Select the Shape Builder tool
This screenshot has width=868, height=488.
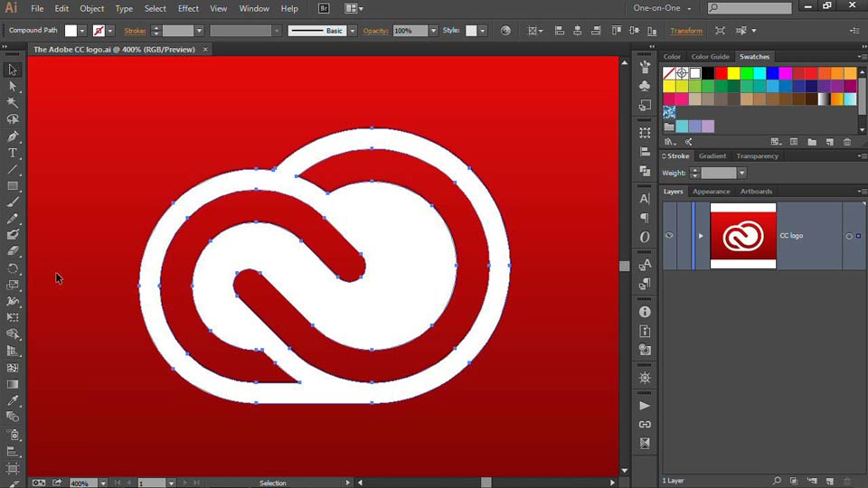coord(12,334)
